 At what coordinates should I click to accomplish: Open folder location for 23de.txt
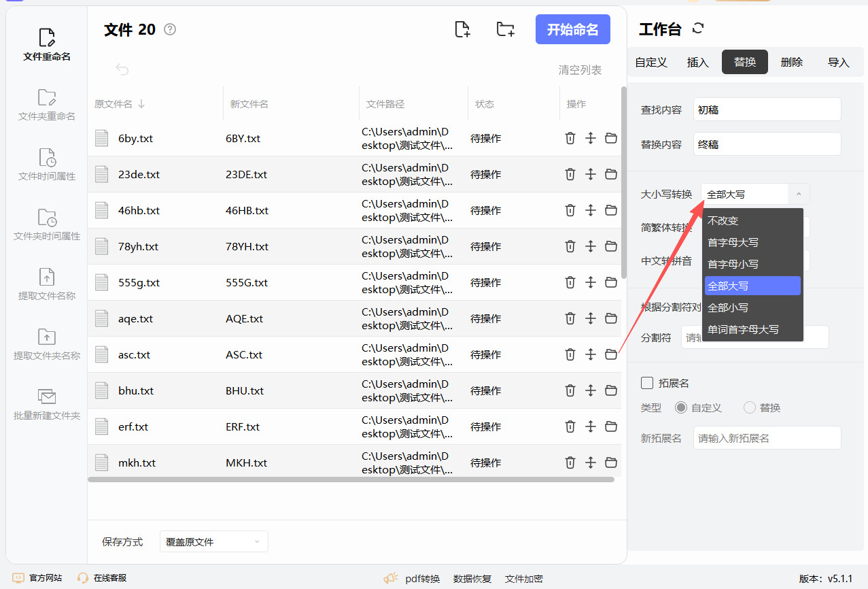[611, 174]
